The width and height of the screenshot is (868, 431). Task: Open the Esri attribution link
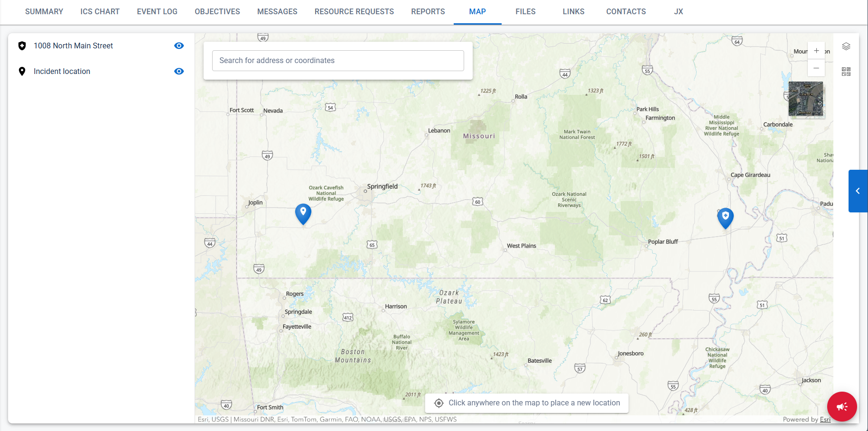tap(825, 420)
